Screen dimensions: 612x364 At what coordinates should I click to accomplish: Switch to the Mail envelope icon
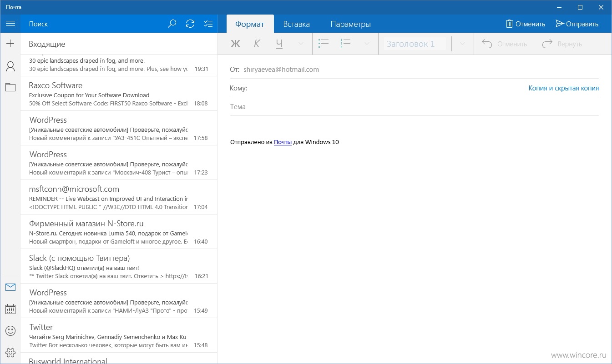(10, 287)
